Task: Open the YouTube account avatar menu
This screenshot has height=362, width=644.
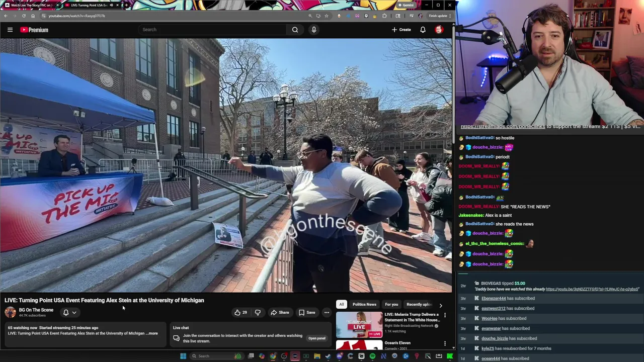Action: [x=439, y=30]
